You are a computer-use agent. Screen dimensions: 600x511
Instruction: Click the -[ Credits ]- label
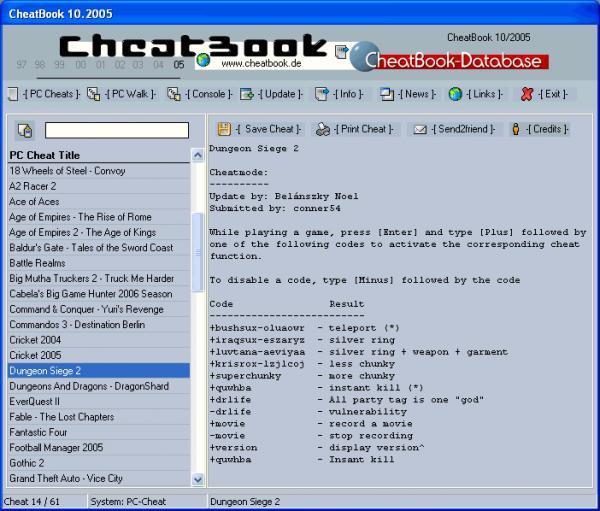(547, 129)
